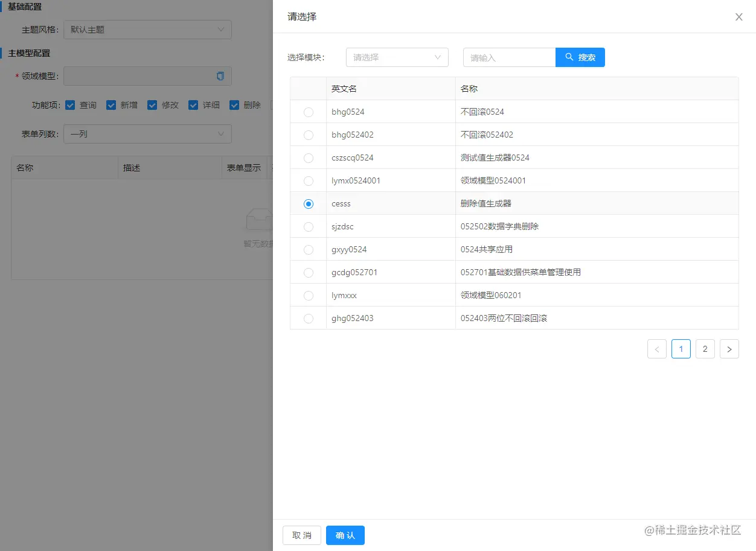
Task: Click the 取消 button
Action: tap(302, 535)
